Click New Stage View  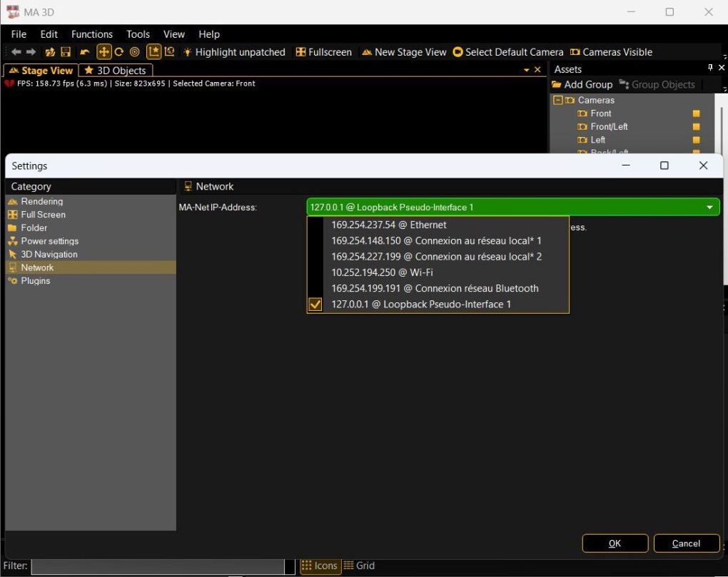[405, 52]
